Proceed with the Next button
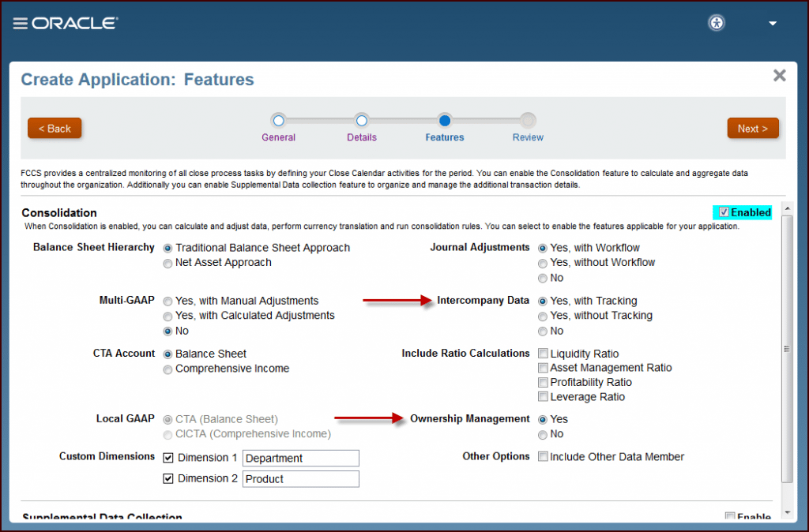Screen dimensions: 809x532 (753, 129)
